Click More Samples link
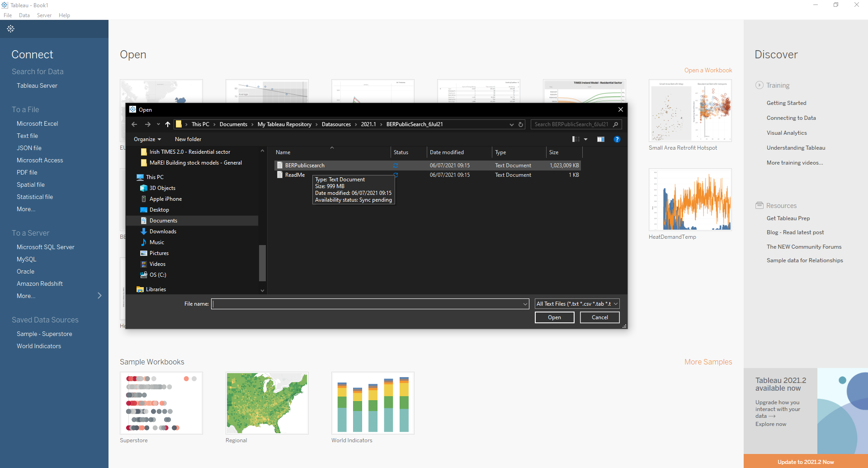This screenshot has height=468, width=868. pyautogui.click(x=708, y=362)
